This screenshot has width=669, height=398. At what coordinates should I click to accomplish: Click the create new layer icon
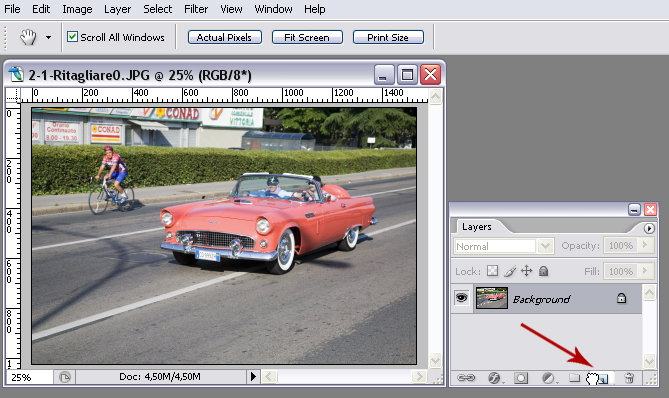602,378
